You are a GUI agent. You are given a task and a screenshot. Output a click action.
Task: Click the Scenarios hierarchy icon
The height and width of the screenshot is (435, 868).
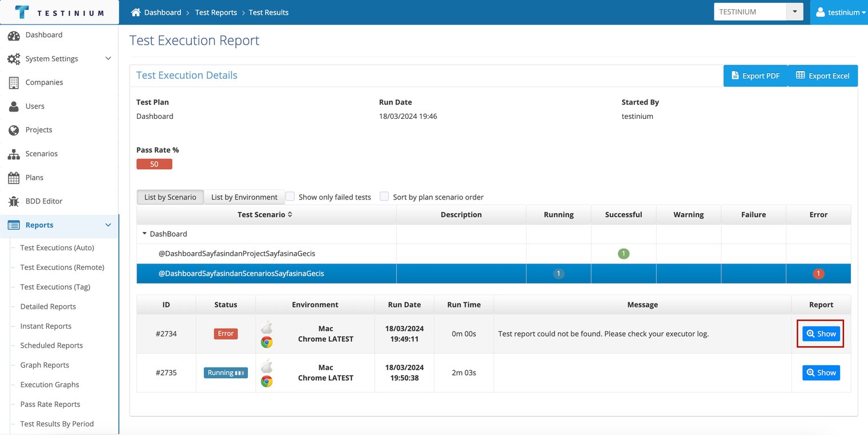click(14, 154)
